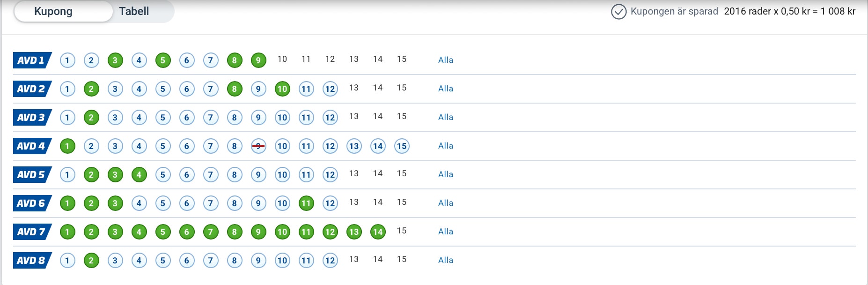The image size is (868, 285).
Task: Select horse 1 in AVD 8
Action: [x=67, y=261]
